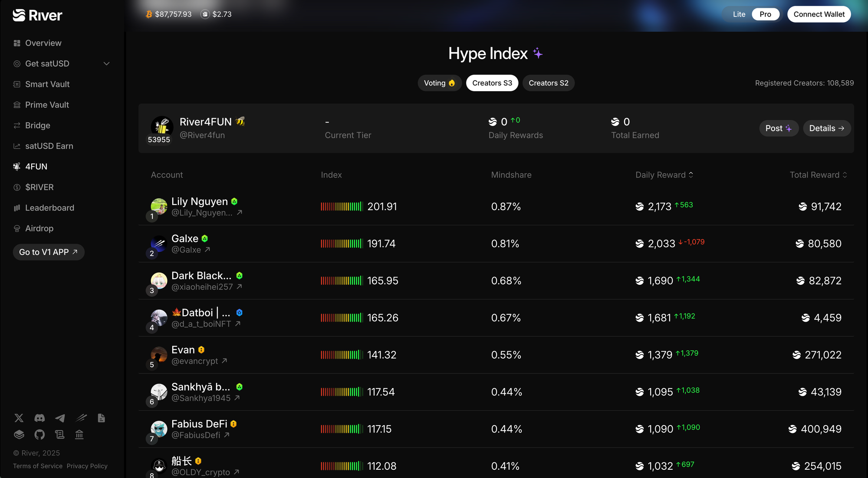This screenshot has width=868, height=478.
Task: Open the document file icon in footer
Action: click(101, 418)
